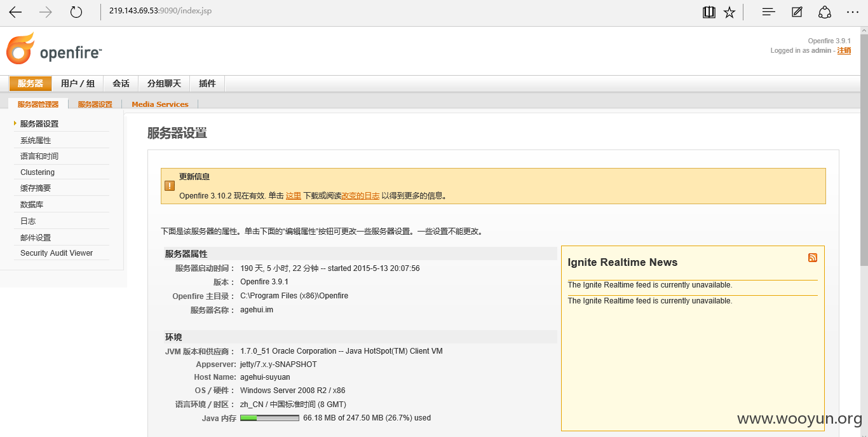Screen dimensions: 868x437
Task: Click the browser Back arrow
Action: click(x=15, y=12)
